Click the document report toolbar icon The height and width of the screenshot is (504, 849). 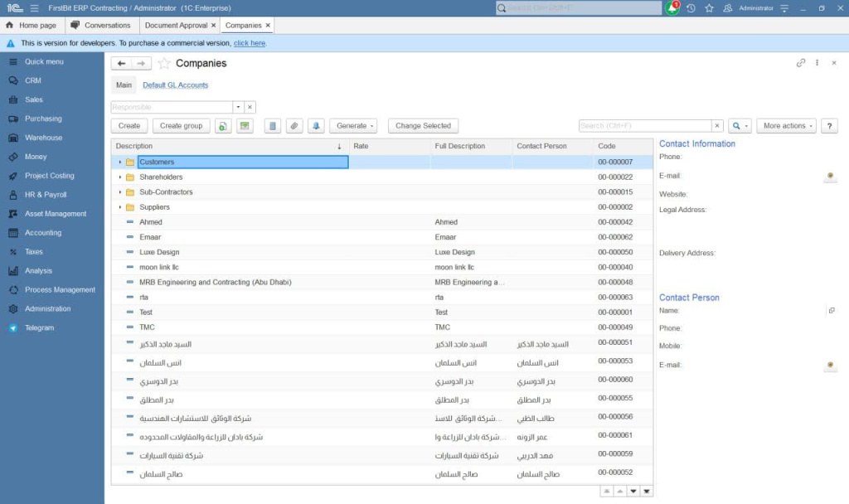pyautogui.click(x=272, y=126)
